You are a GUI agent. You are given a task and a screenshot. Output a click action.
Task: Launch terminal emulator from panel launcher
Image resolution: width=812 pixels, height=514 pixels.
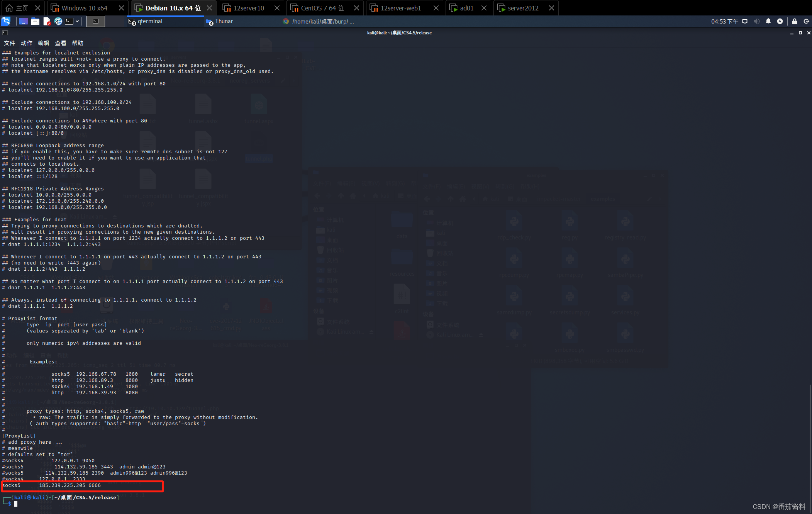[x=69, y=21]
